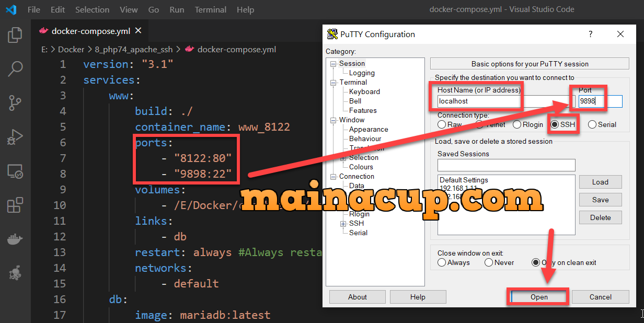Open the Run and Debug view
The height and width of the screenshot is (323, 644).
[15, 137]
